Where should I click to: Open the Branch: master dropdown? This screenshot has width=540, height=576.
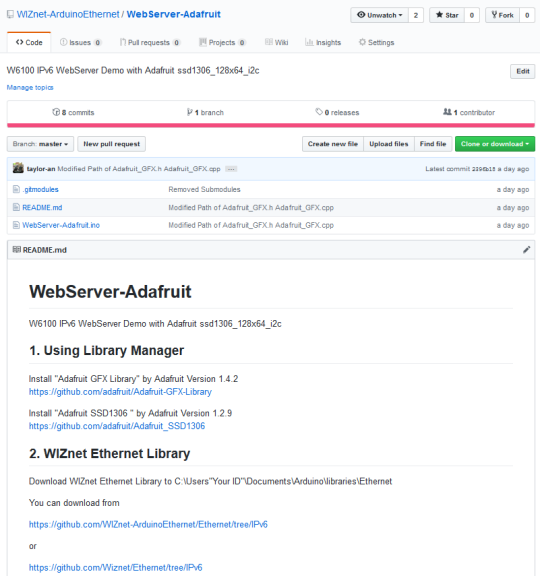click(x=40, y=144)
